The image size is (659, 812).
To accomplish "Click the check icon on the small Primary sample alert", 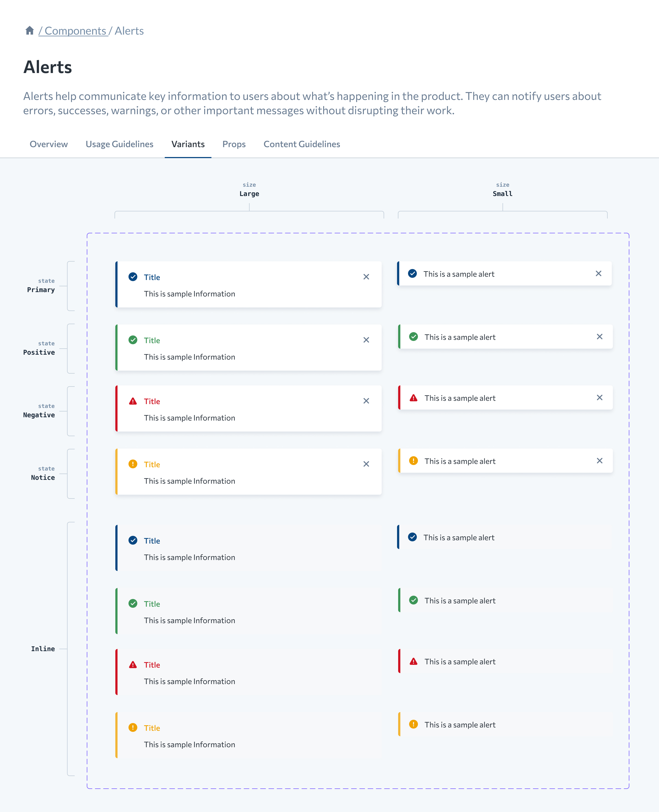I will click(x=413, y=273).
